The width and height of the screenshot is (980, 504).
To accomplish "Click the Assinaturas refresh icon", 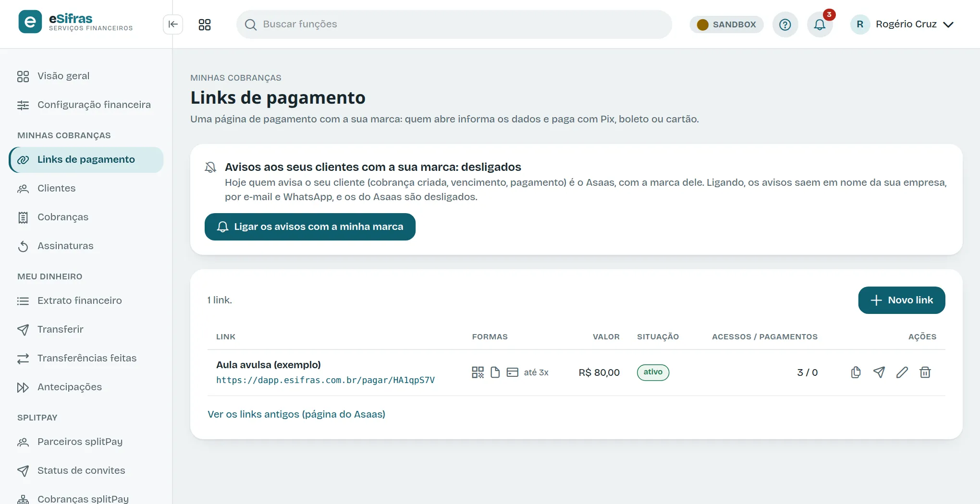I will 23,246.
